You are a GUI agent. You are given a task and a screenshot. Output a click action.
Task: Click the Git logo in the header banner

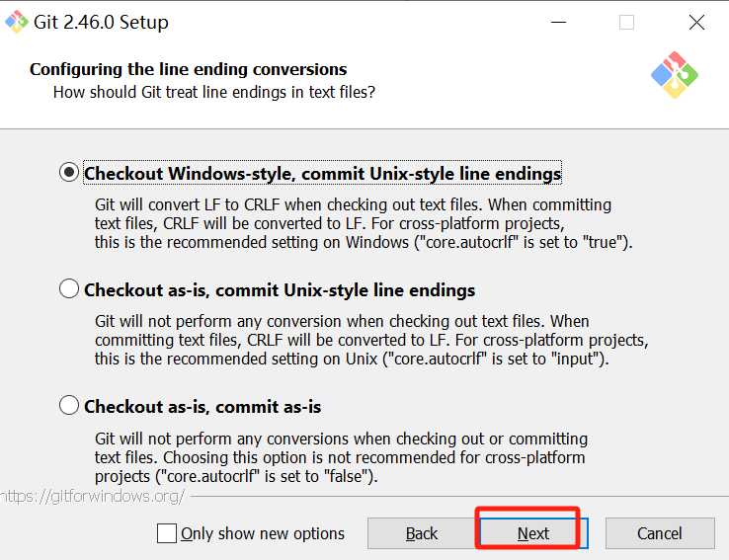675,75
